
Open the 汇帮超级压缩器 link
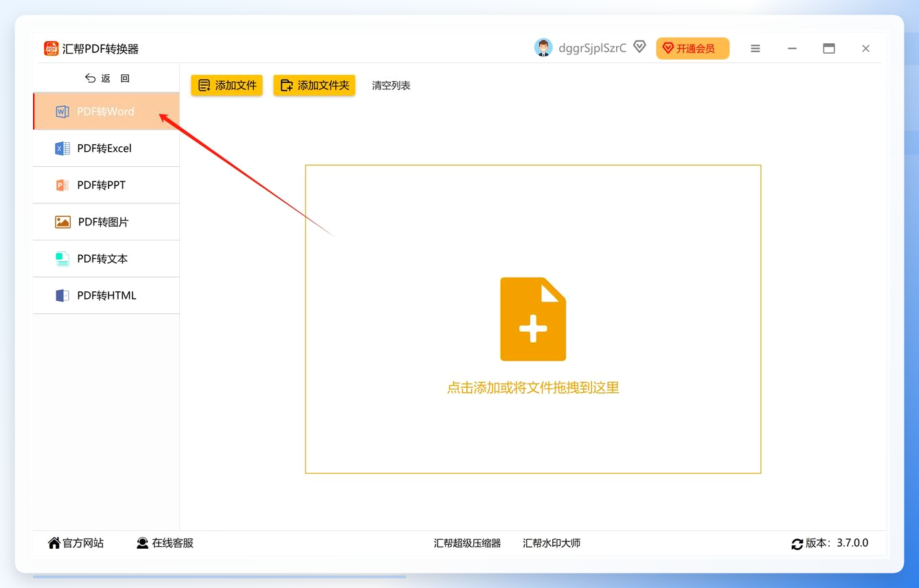467,543
